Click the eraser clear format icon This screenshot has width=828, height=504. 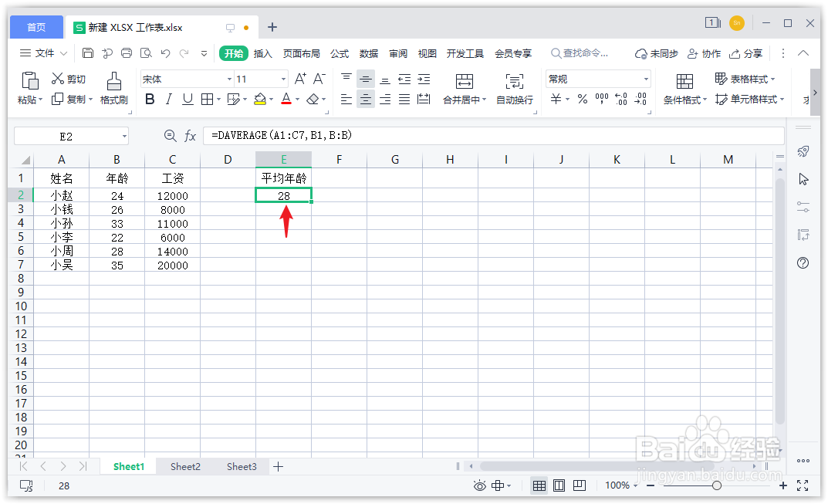click(313, 99)
